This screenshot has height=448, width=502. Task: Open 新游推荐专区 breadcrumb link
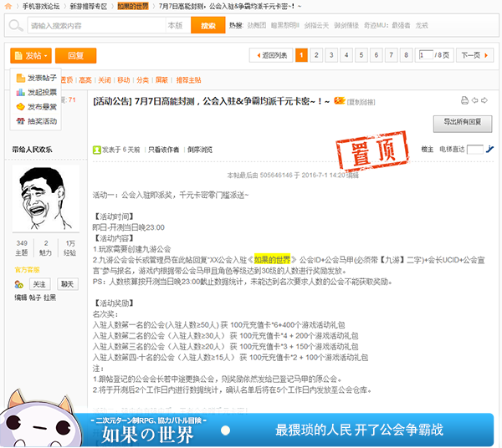(89, 7)
